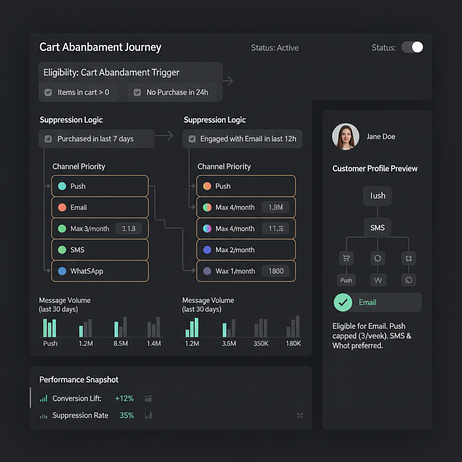This screenshot has width=462, height=462.
Task: Click arrow after Eligibility trigger box
Action: 228,81
